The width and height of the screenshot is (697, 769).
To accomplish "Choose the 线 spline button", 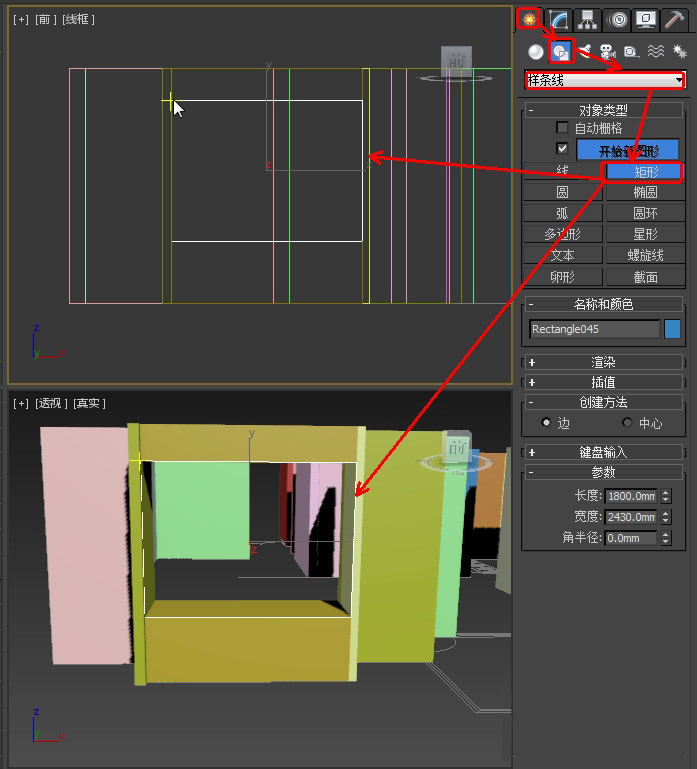I will (x=563, y=171).
